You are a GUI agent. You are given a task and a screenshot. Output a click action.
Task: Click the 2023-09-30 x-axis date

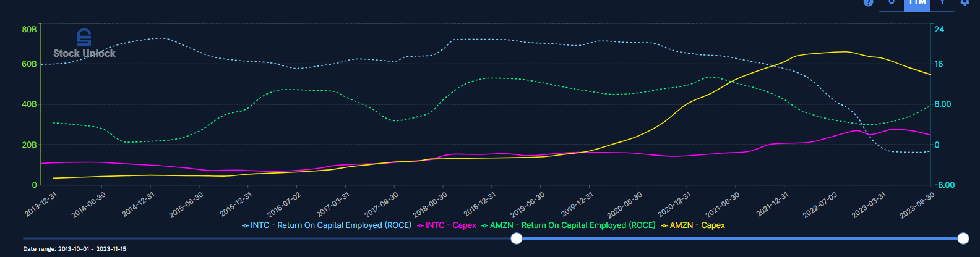[917, 204]
